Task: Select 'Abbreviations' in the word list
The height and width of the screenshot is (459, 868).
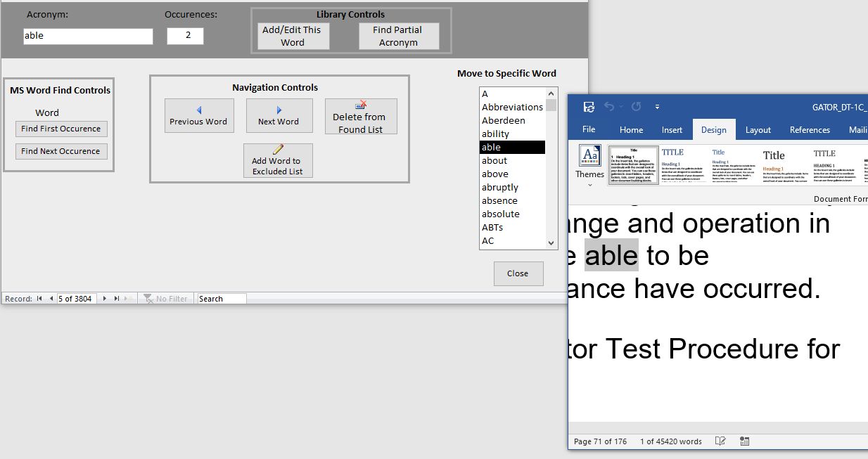Action: click(512, 107)
